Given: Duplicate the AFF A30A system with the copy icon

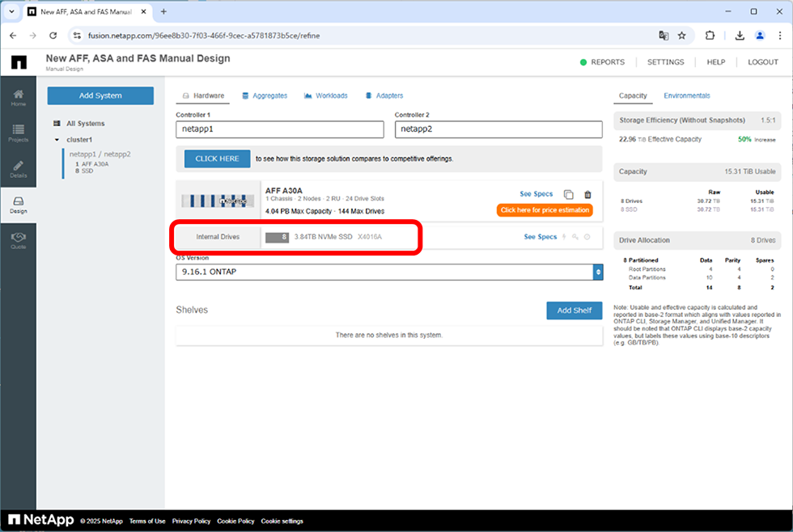Looking at the screenshot, I should (568, 195).
